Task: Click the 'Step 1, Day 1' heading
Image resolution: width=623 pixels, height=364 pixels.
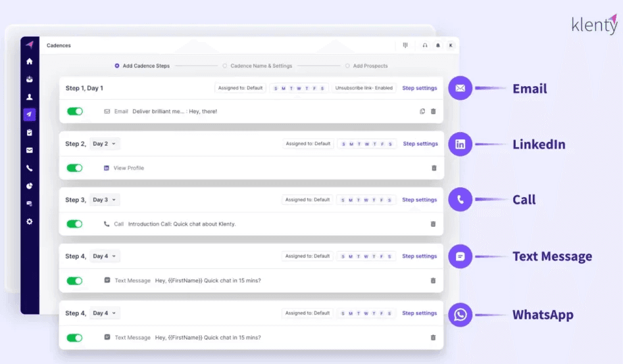Action: click(84, 88)
